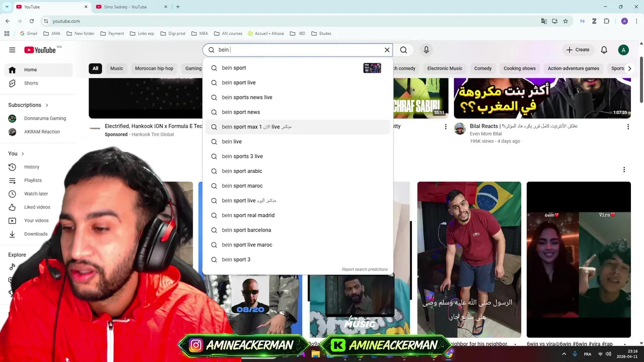The width and height of the screenshot is (644, 362).
Task: Clear the search box with the X
Action: tap(387, 50)
